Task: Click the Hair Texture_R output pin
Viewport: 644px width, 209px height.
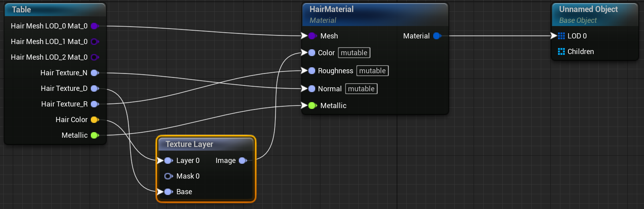Action: click(95, 104)
